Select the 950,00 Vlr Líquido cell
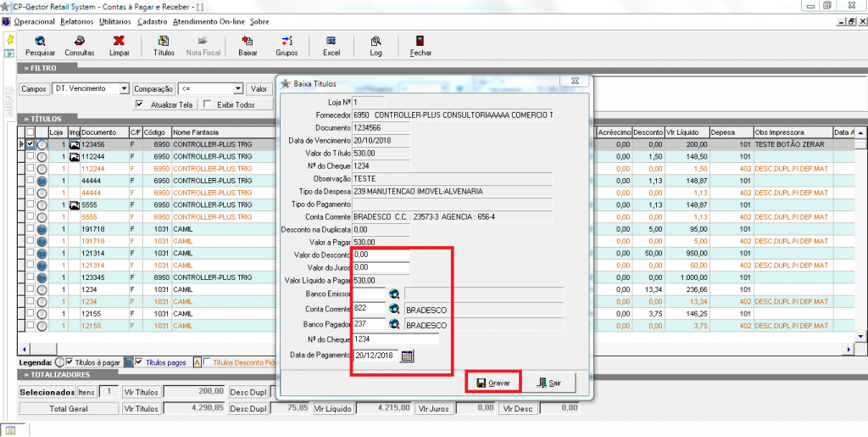 click(x=687, y=253)
